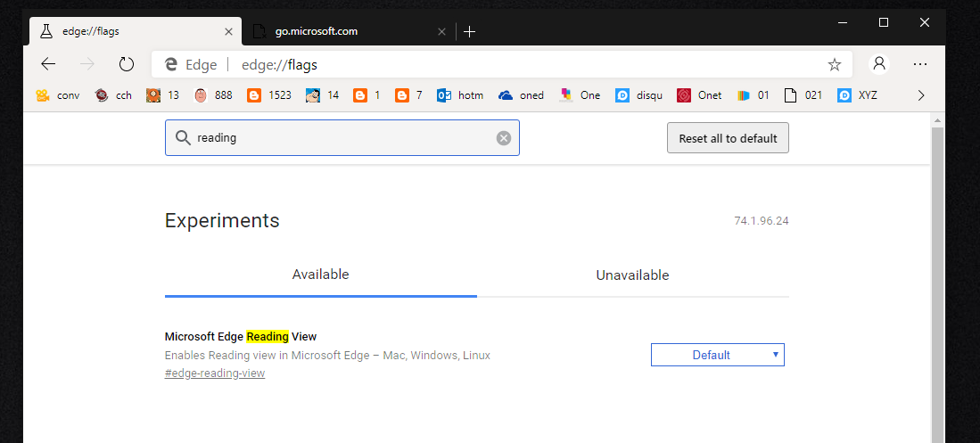Open the 'hotm' Outlook bookmark
980x443 pixels.
[460, 95]
